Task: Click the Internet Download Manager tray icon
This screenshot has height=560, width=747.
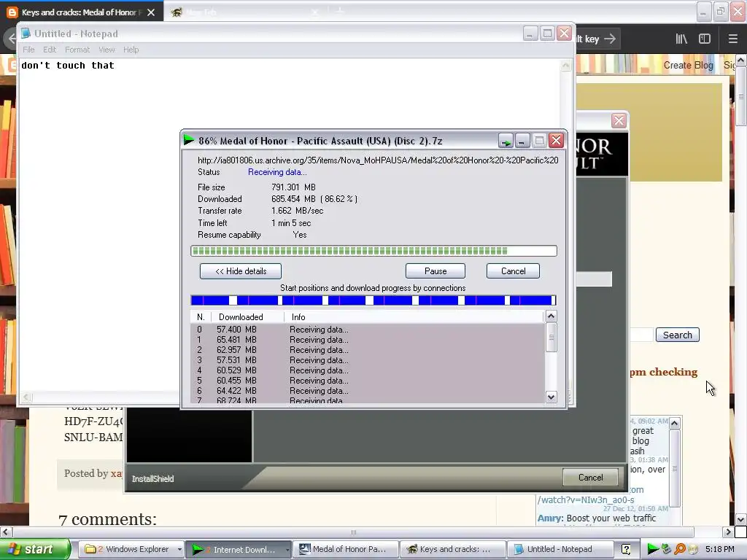Action: pos(653,549)
